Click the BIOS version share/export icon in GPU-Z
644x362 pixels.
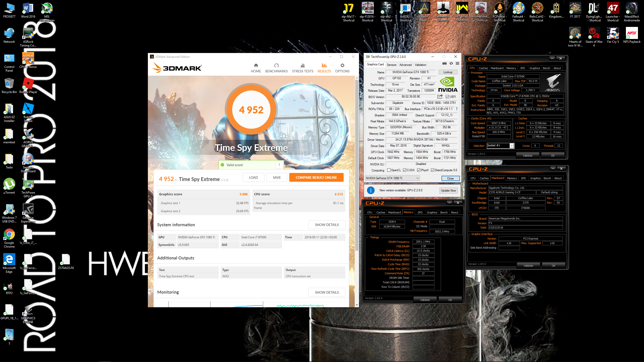(440, 97)
